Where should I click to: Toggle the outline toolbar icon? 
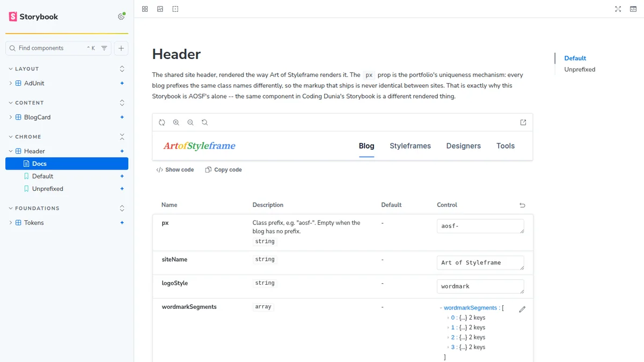[x=175, y=9]
